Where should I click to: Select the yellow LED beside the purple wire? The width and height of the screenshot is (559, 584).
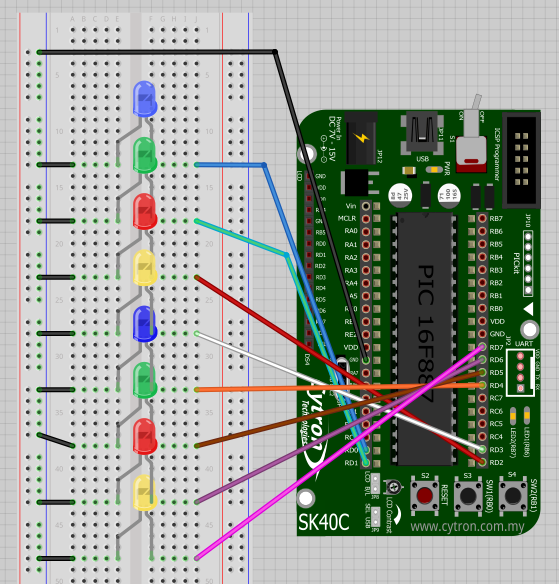click(145, 492)
